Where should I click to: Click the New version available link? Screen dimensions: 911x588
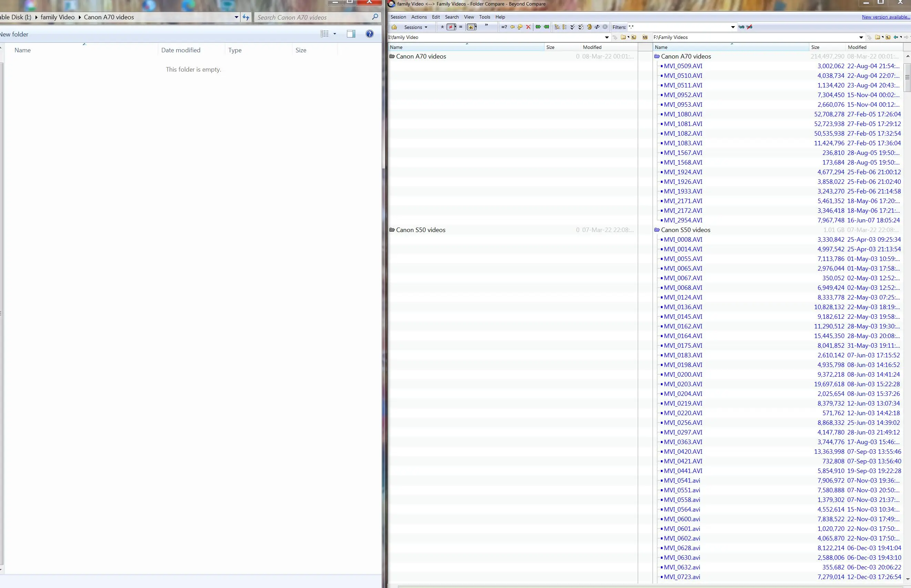pyautogui.click(x=886, y=17)
